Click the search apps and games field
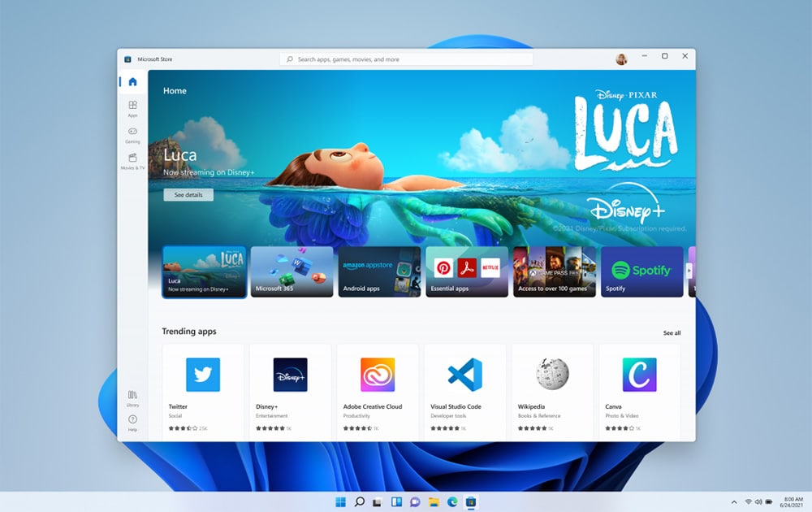Viewport: 812px width, 512px height. click(x=406, y=59)
